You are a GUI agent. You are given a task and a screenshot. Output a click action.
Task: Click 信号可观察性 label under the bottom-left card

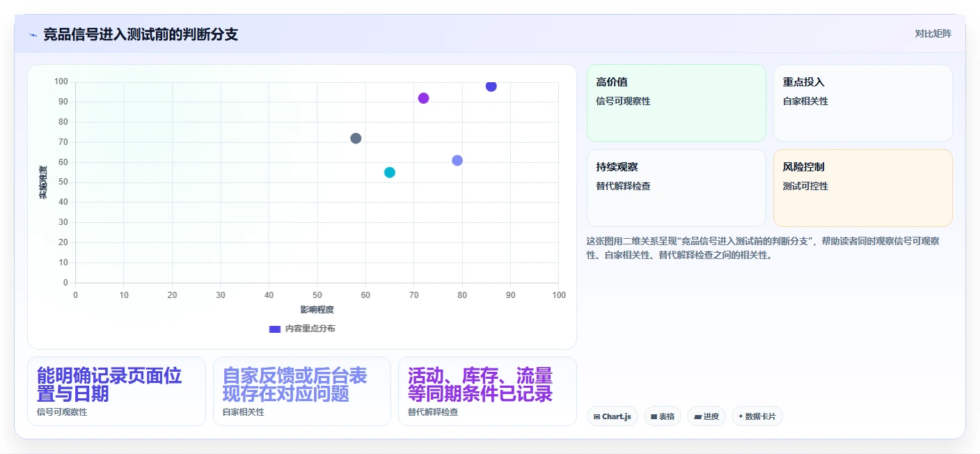62,412
